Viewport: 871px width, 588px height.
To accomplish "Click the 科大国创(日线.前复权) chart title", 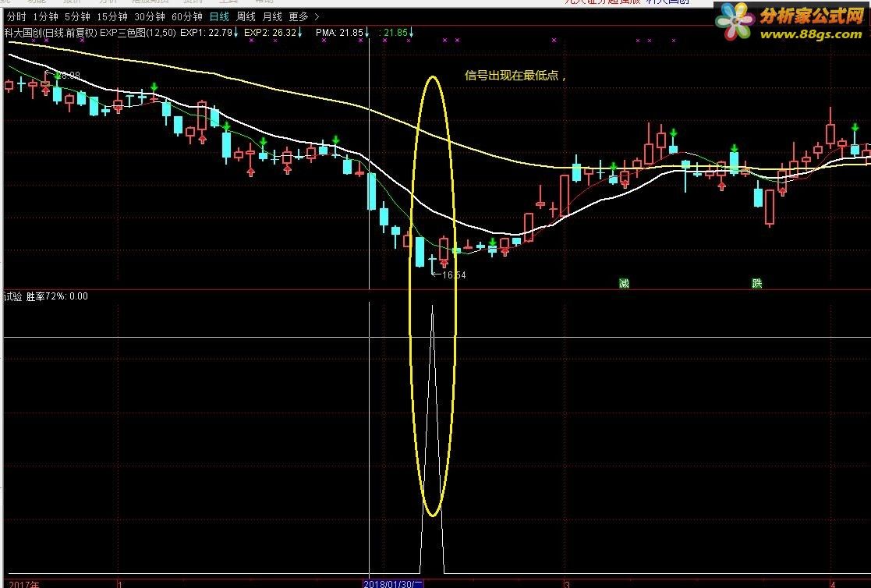I will [51, 33].
